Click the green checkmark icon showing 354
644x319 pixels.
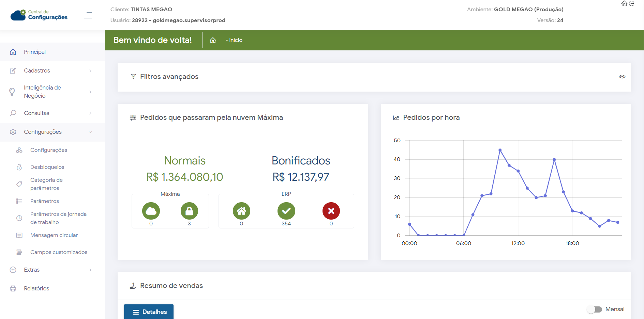pyautogui.click(x=286, y=211)
